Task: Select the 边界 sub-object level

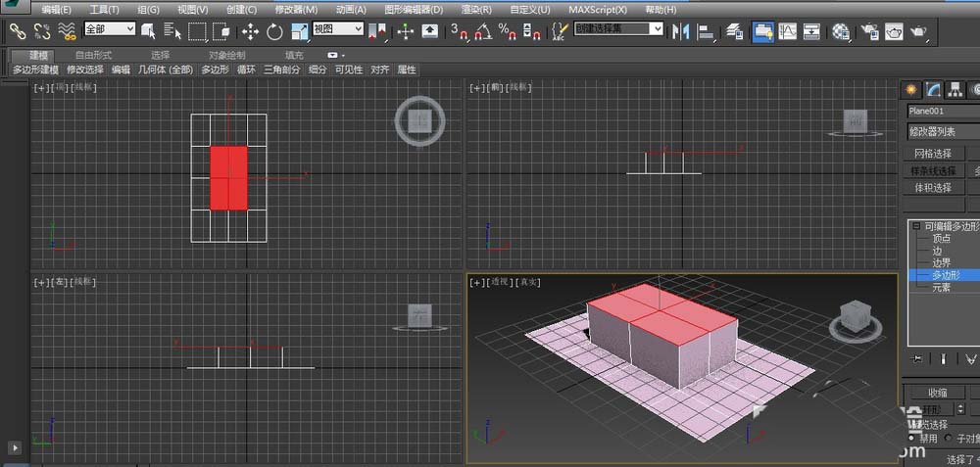Action: (941, 262)
